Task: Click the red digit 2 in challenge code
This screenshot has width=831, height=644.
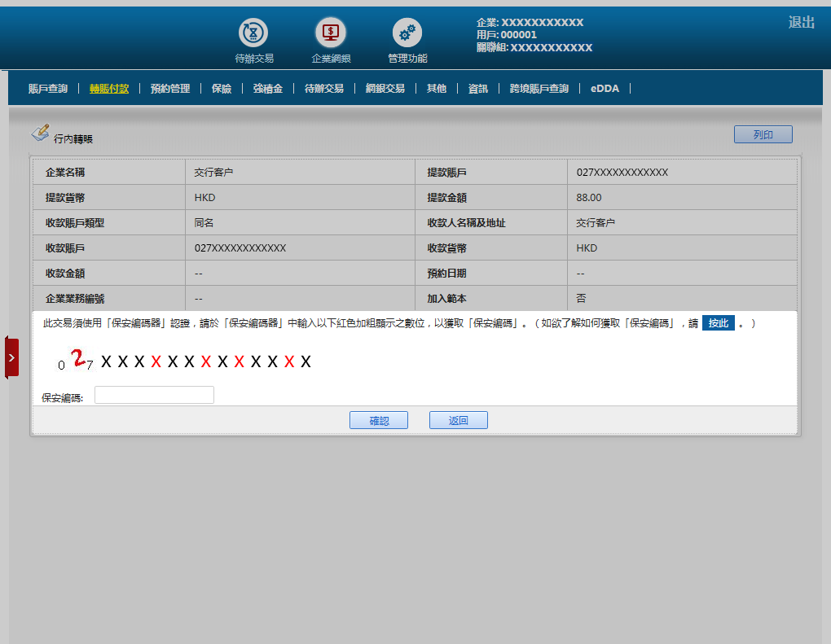Action: pyautogui.click(x=78, y=358)
